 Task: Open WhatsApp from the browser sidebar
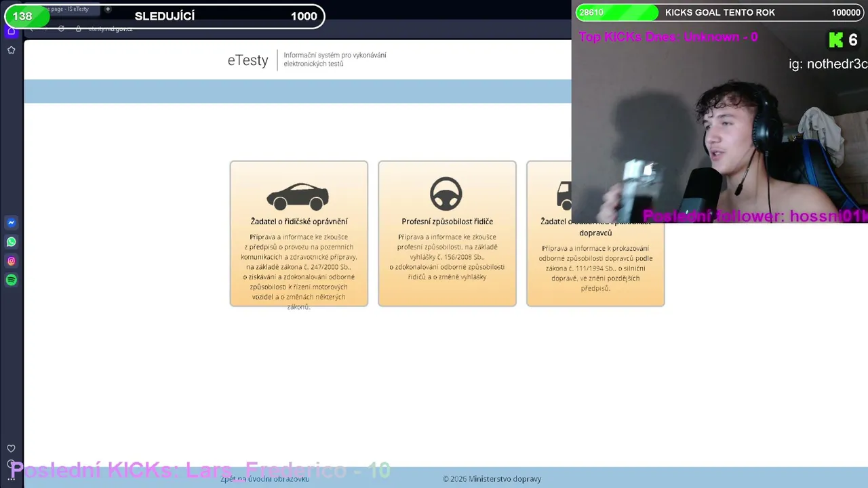point(11,241)
